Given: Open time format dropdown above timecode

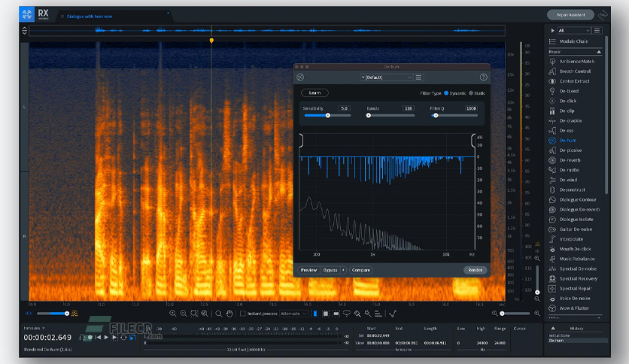Looking at the screenshot, I should (34, 329).
